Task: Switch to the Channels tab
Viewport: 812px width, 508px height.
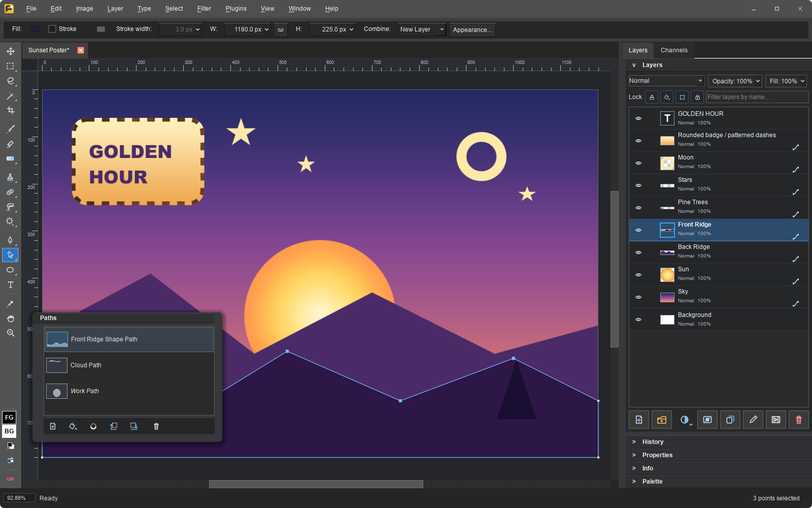Action: 674,50
